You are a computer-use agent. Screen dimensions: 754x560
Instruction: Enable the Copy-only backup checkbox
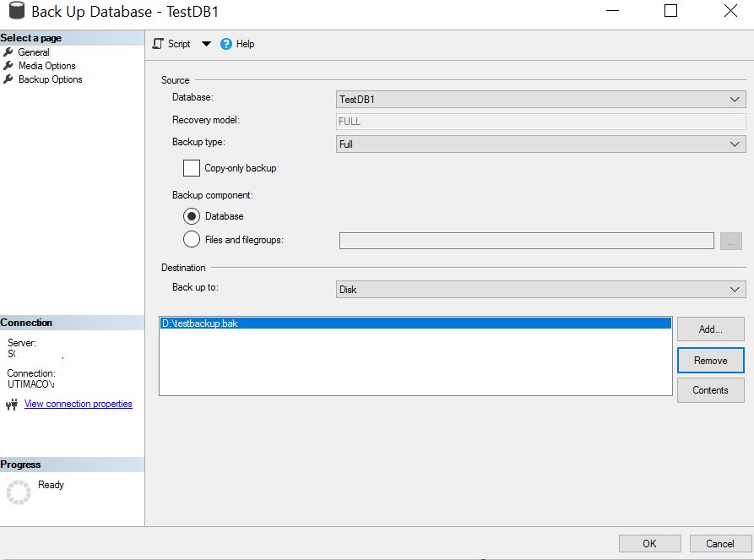(x=192, y=168)
